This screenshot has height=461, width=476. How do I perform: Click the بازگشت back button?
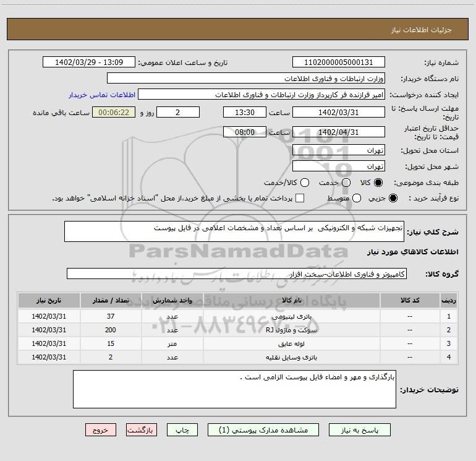tap(142, 430)
